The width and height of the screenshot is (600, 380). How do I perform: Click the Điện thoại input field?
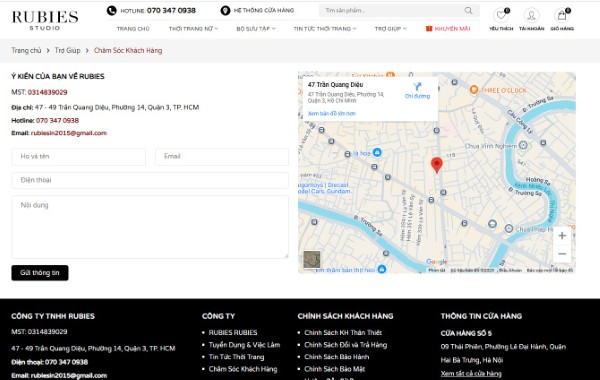pyautogui.click(x=150, y=180)
